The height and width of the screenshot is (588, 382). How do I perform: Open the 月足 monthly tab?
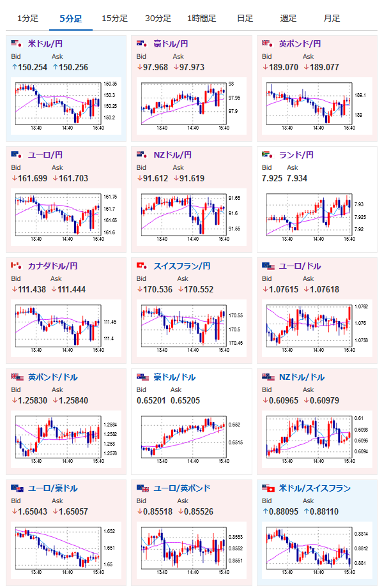point(332,19)
